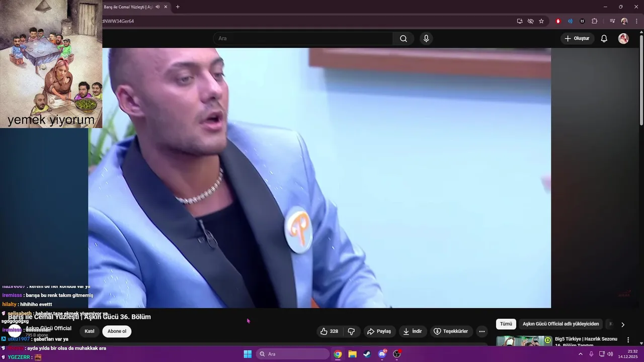Show hidden system tray icons
Viewport: 644px width, 362px height.
click(580, 354)
